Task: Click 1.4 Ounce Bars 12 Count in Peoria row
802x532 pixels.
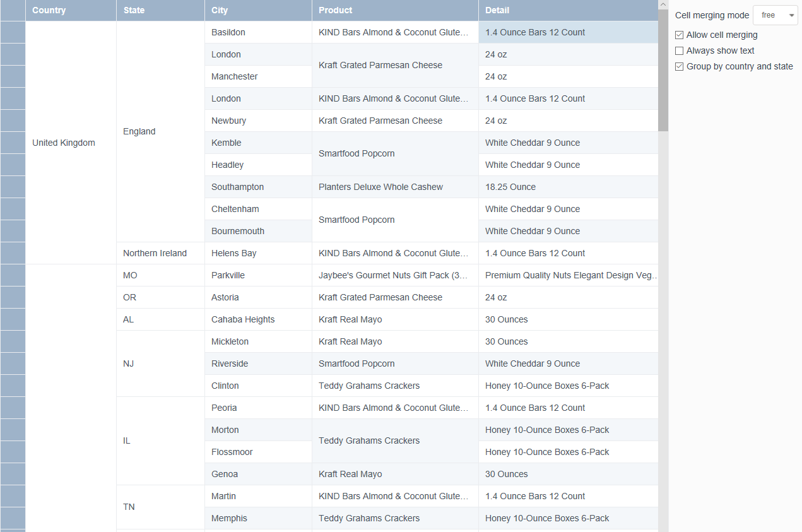Action: (x=568, y=408)
